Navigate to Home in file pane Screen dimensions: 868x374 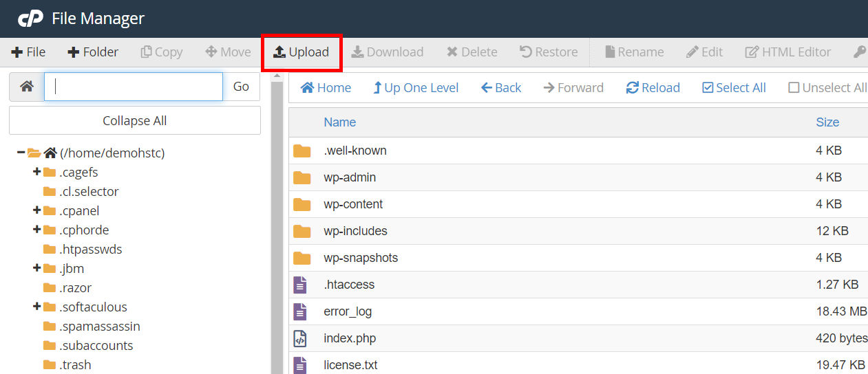326,88
